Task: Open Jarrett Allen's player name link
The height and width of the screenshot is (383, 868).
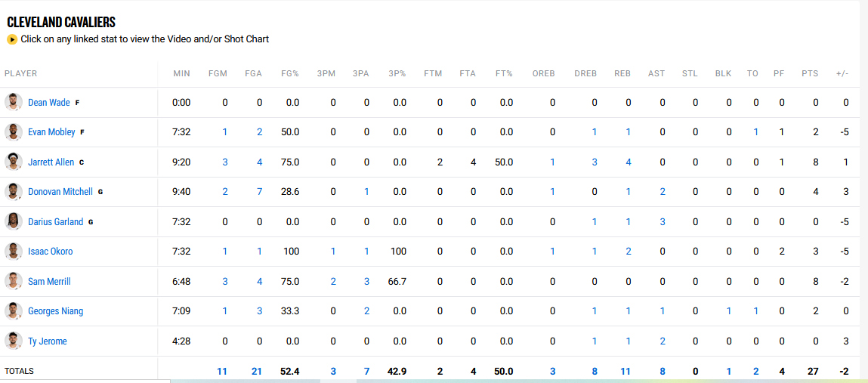Action: tap(51, 162)
